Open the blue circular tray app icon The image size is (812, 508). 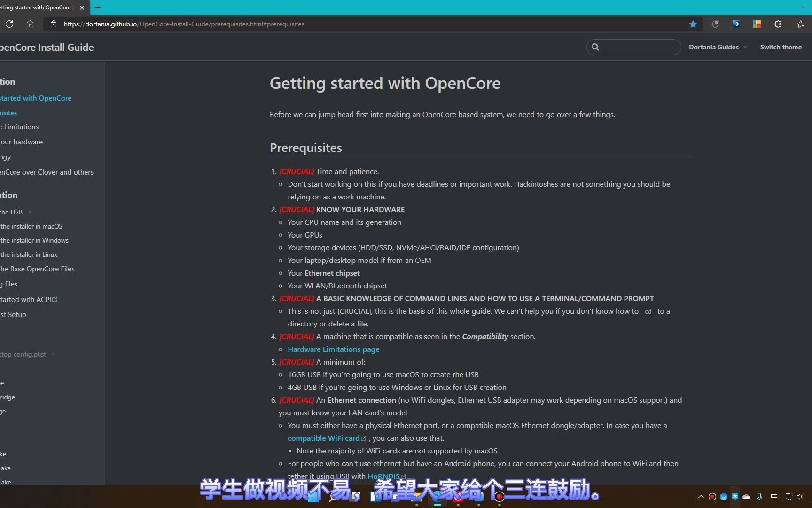click(724, 497)
